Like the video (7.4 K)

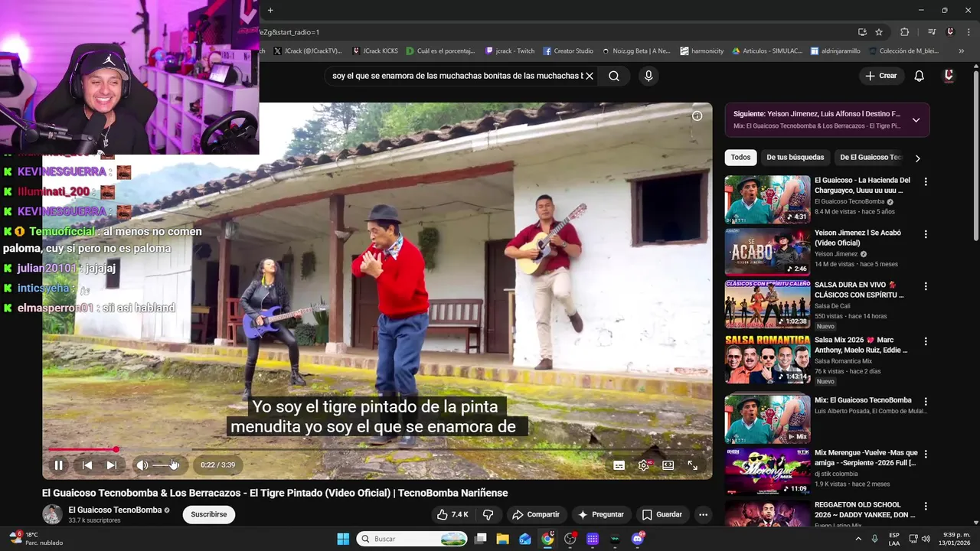pyautogui.click(x=451, y=514)
